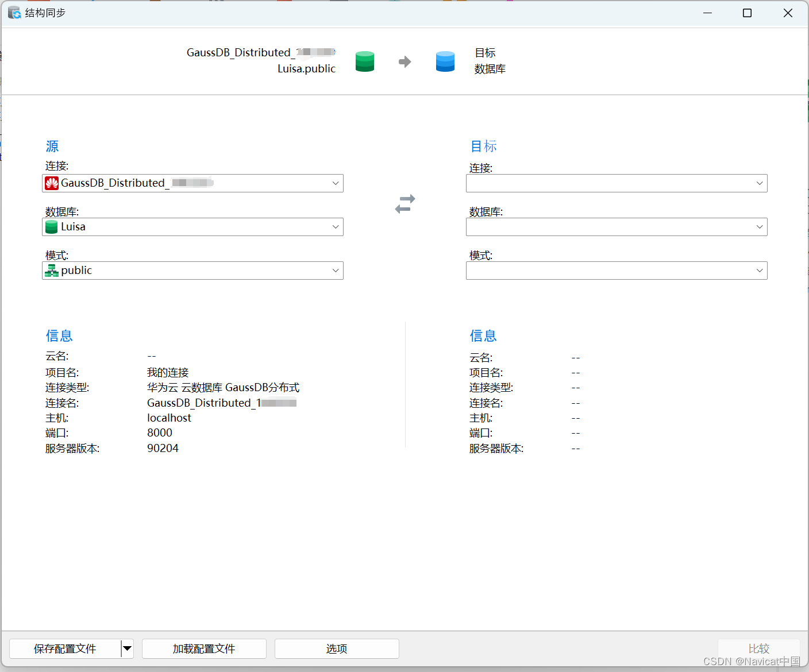This screenshot has width=809, height=672.
Task: Click the project name value 我的连接
Action: tap(168, 372)
